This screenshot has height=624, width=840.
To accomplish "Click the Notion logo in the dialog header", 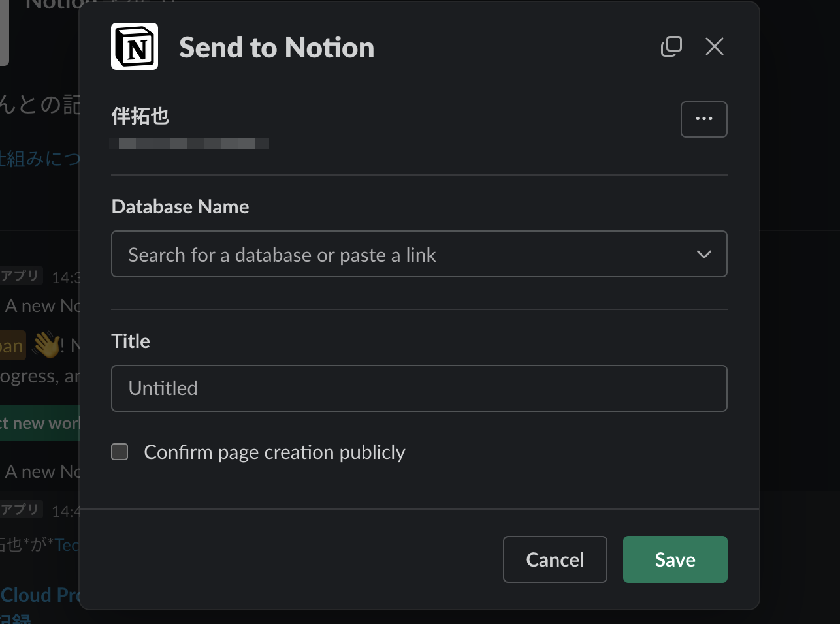I will click(135, 46).
